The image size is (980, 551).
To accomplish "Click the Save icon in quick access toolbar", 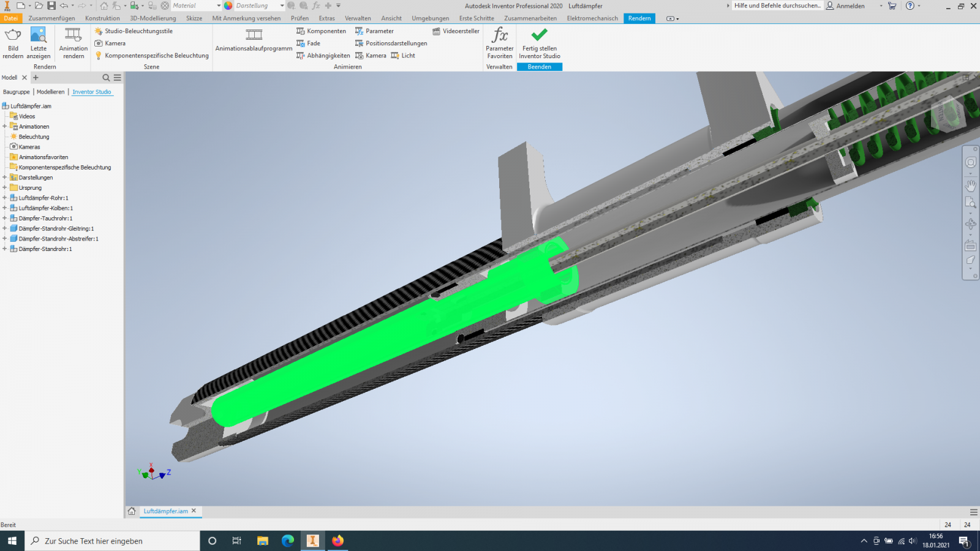I will point(51,6).
